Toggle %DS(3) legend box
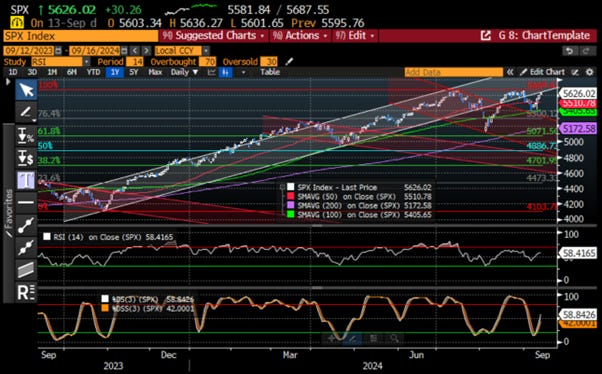This screenshot has width=602, height=374. [105, 299]
